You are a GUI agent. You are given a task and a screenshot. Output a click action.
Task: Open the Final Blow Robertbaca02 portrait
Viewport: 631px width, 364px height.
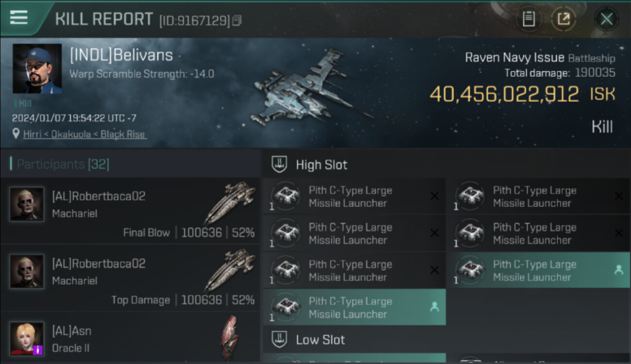click(x=27, y=204)
